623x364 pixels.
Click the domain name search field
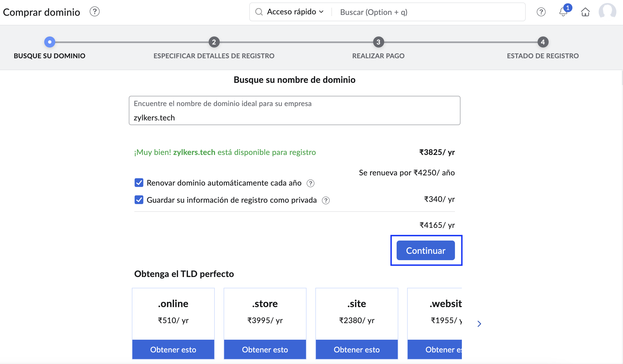click(x=294, y=117)
